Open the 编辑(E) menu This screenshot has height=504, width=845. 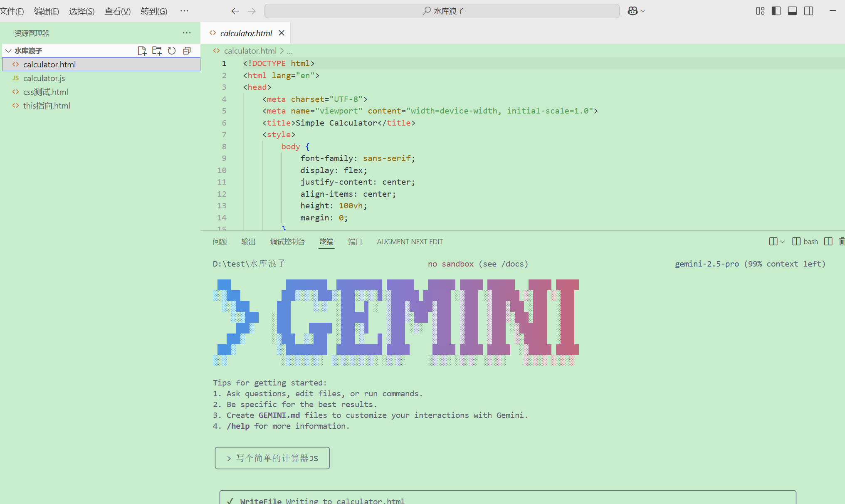point(46,11)
